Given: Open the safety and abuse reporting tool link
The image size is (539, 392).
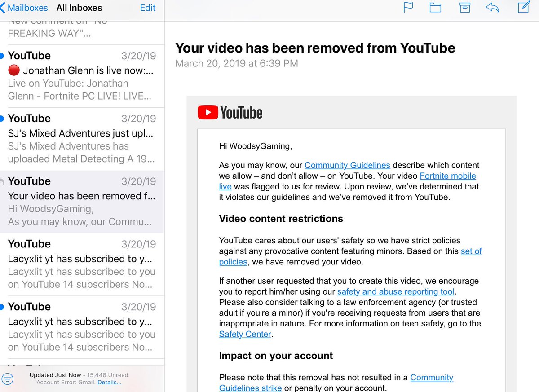Looking at the screenshot, I should [x=396, y=291].
